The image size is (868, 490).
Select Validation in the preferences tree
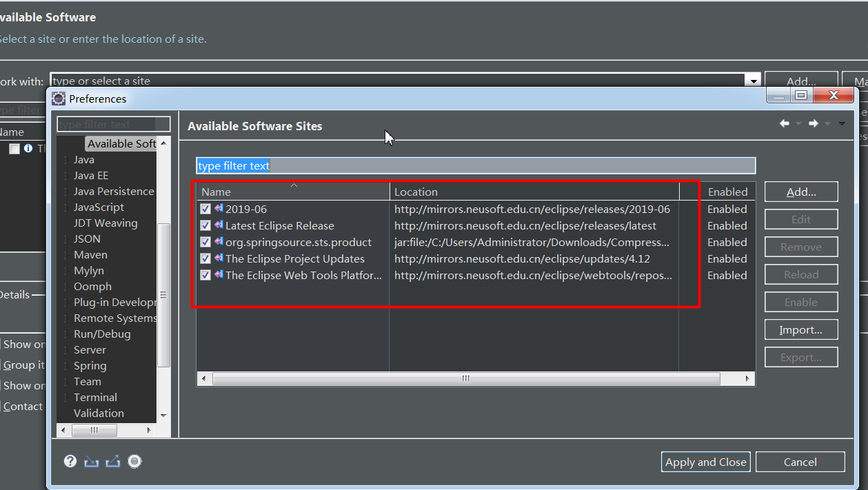99,413
